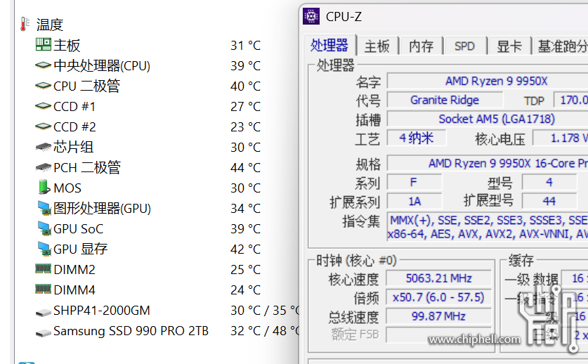
Task: Click the 工艺 field showing 4 纳米
Action: coord(417,138)
